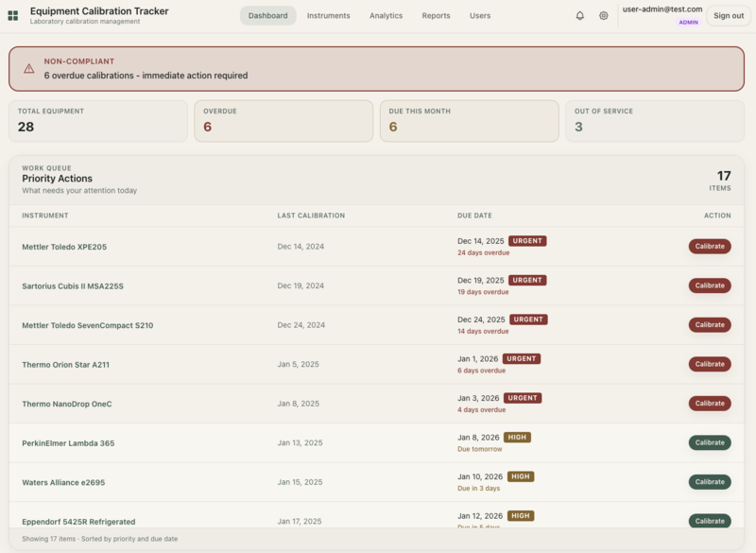Open the Analytics section

coord(387,15)
